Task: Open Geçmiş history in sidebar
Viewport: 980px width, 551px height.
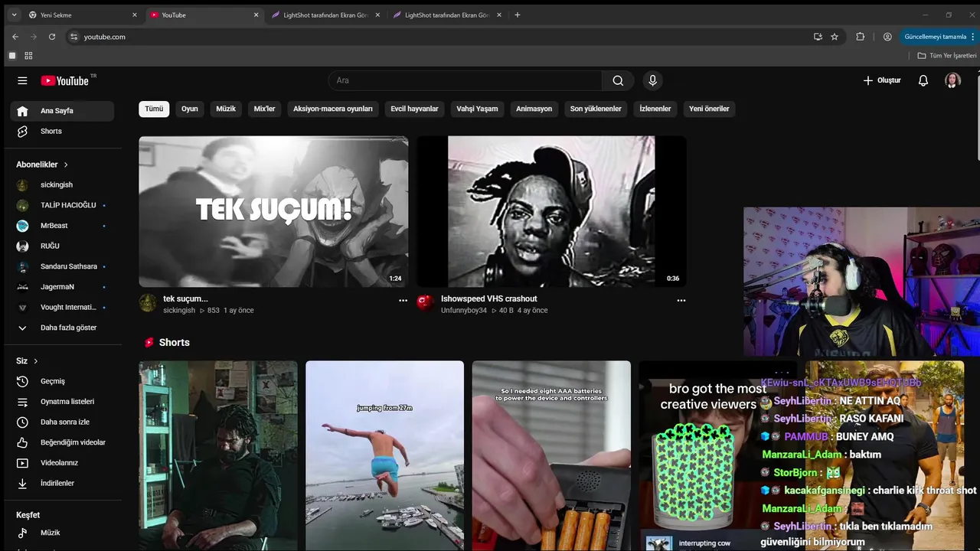Action: click(62, 381)
